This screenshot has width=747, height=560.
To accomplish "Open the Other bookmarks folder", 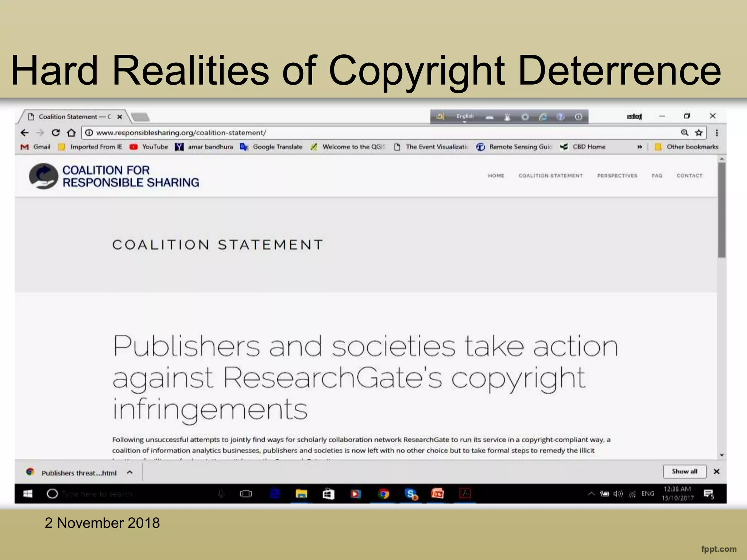I will 686,147.
